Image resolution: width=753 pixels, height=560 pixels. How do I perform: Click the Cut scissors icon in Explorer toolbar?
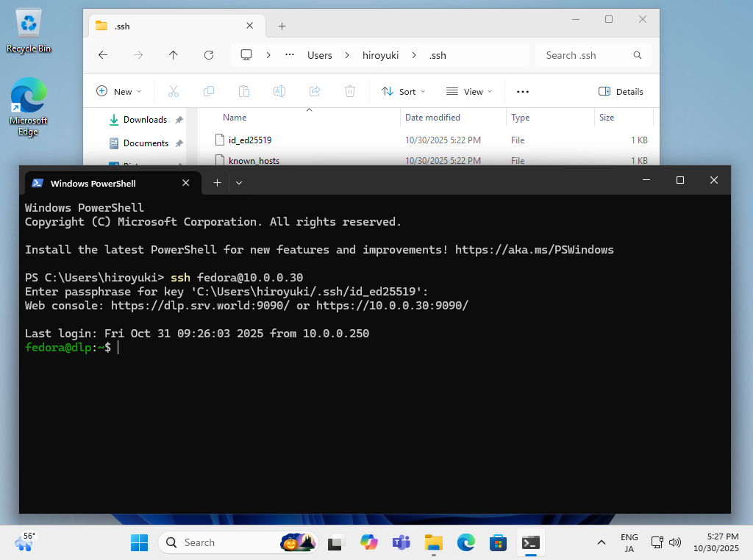click(174, 92)
